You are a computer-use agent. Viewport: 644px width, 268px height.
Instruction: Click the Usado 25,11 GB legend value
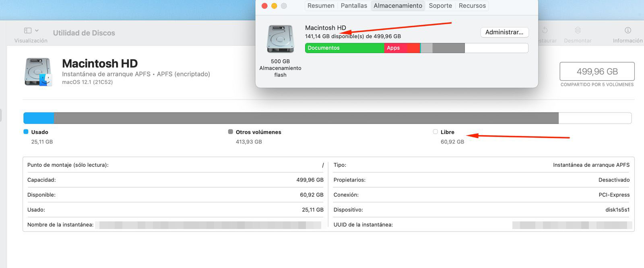pos(42,142)
